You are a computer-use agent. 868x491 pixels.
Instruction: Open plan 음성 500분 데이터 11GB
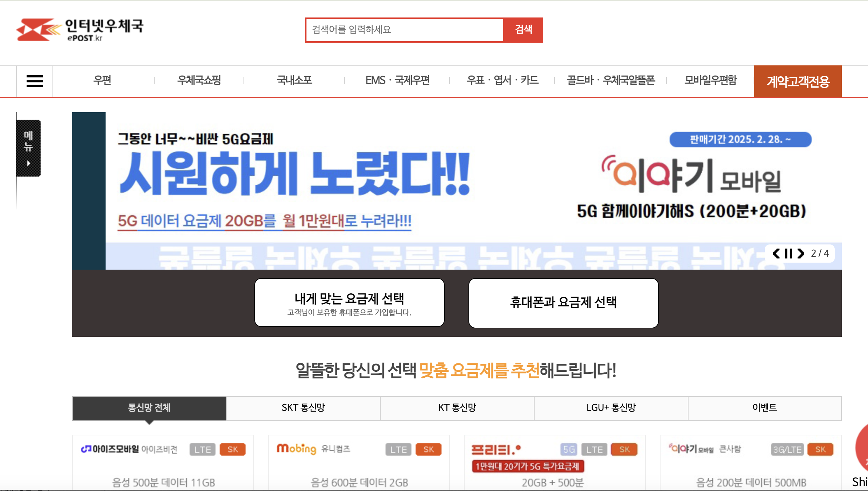coord(163,483)
